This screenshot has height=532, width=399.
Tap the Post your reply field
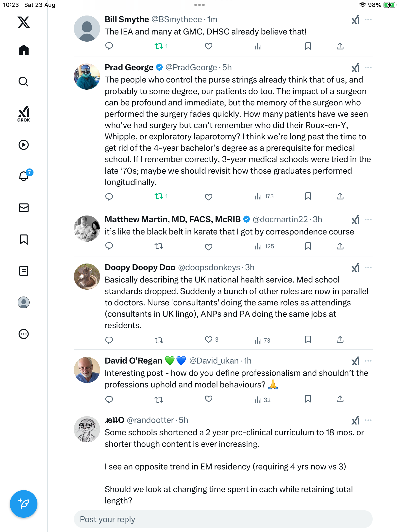(223, 519)
